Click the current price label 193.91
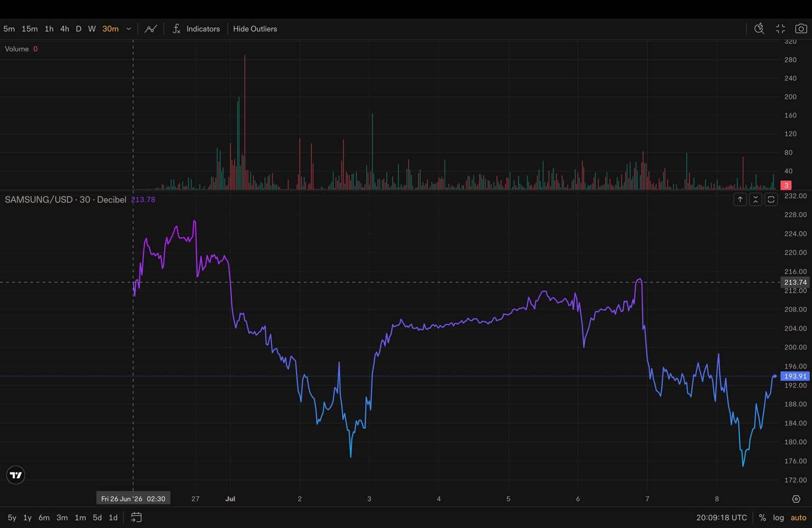 click(795, 376)
